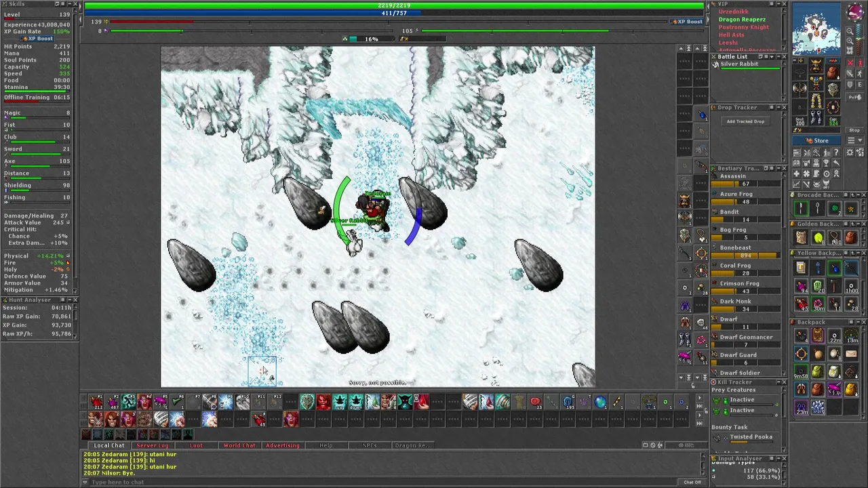Select the Twisted Pooka bounty task
The width and height of the screenshot is (868, 488).
(751, 437)
